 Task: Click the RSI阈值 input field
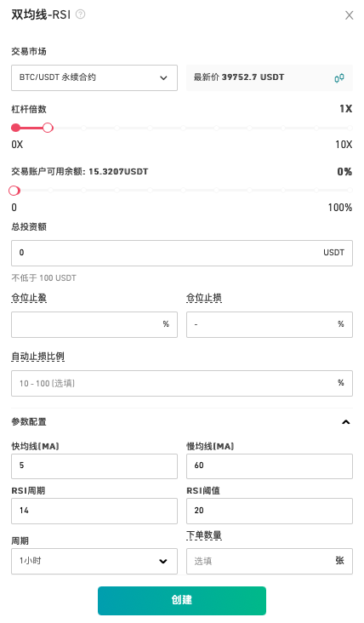coord(269,511)
